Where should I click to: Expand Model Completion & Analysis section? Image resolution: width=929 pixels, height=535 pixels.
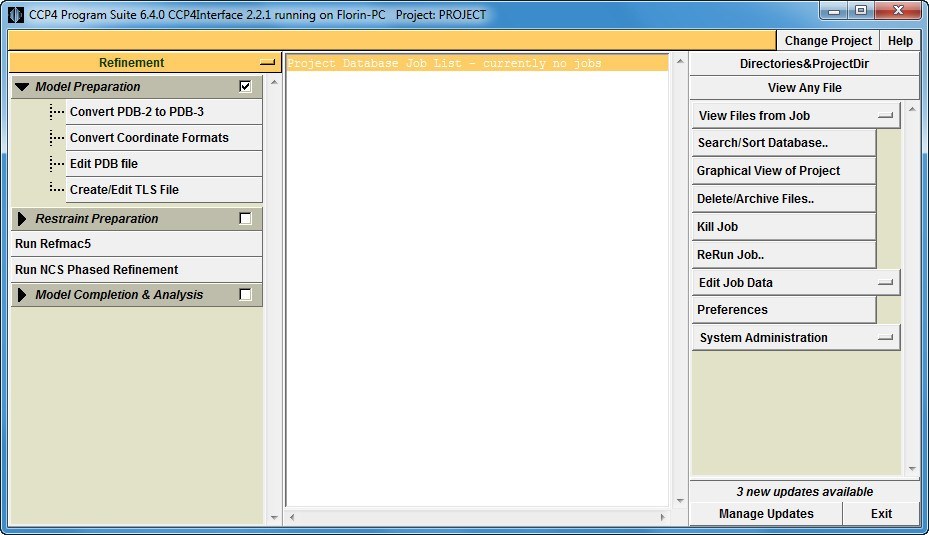tap(22, 295)
